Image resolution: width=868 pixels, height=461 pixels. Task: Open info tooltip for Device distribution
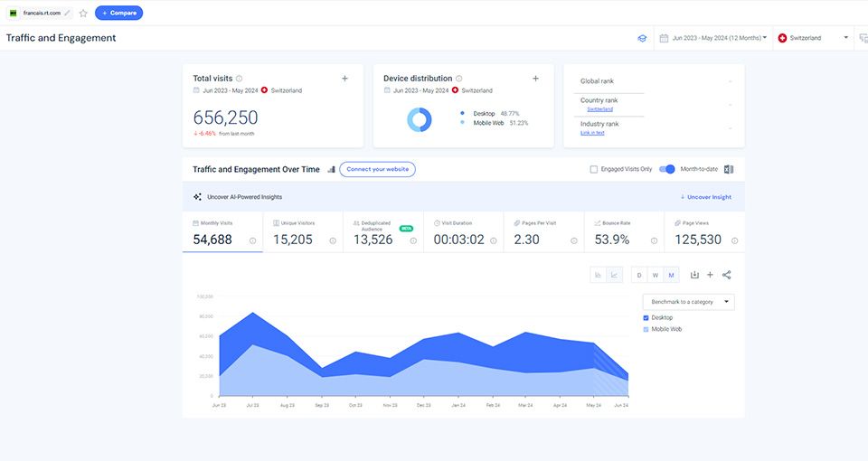pyautogui.click(x=459, y=79)
